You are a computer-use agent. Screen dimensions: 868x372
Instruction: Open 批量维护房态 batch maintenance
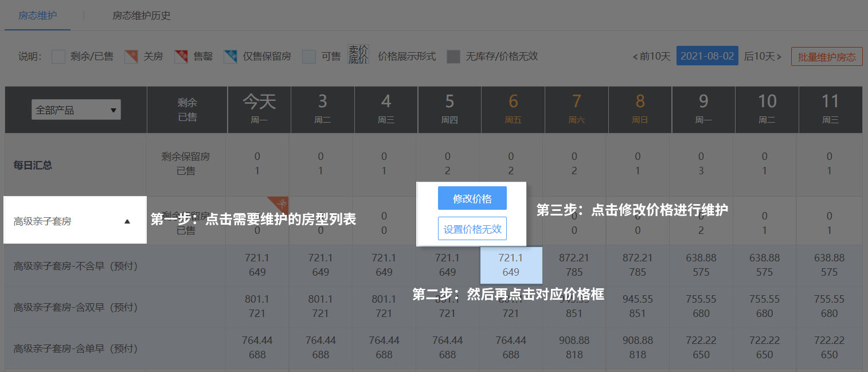826,57
